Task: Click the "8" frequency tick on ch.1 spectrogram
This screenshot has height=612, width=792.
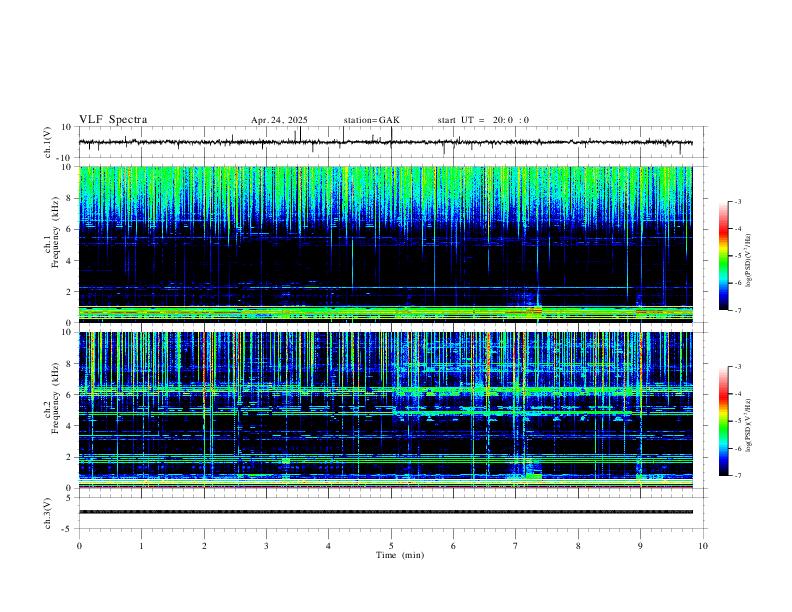Action: 70,198
